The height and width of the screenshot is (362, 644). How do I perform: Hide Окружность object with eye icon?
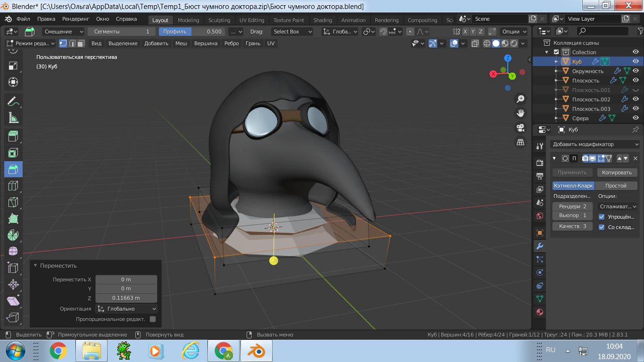[x=636, y=71]
